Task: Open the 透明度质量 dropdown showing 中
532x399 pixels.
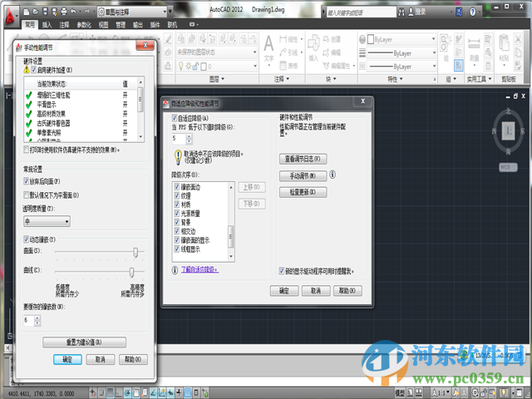Action: click(47, 222)
